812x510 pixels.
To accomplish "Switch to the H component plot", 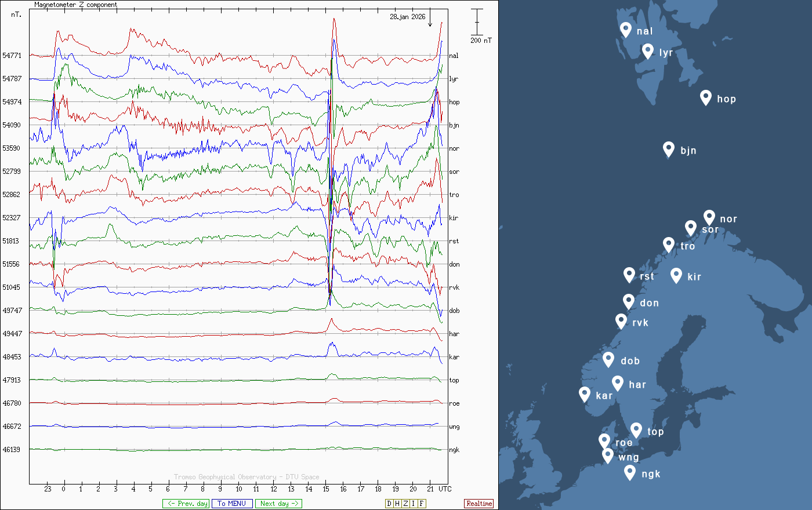I will pos(397,504).
